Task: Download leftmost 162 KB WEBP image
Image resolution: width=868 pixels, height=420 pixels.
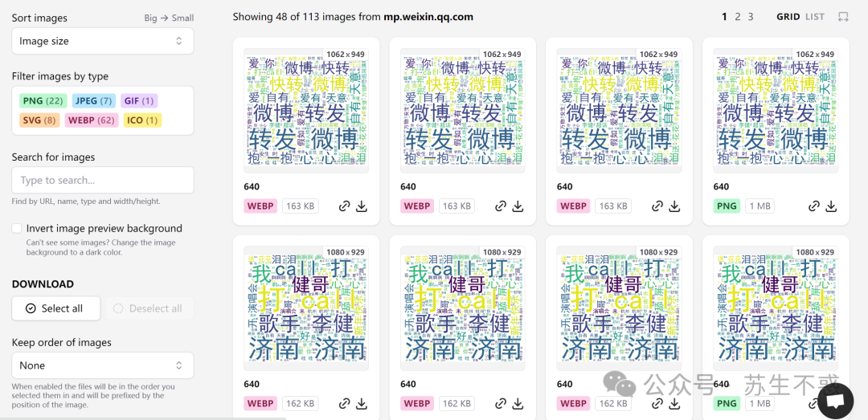Action: (362, 403)
